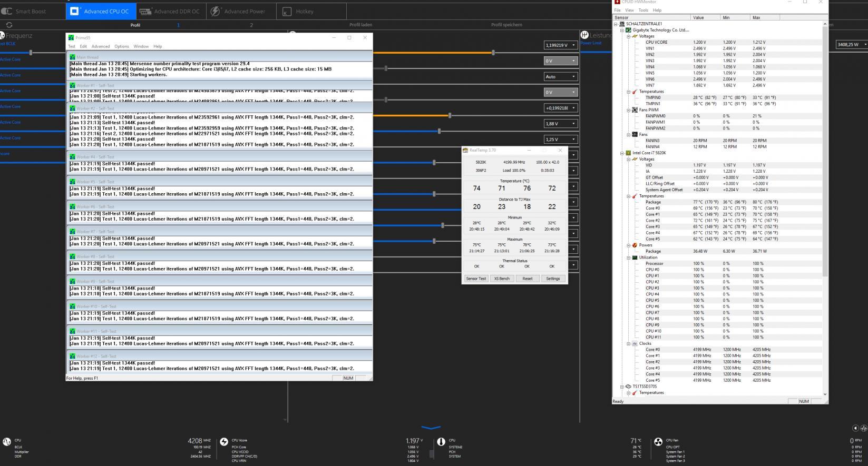Click Profil laden
This screenshot has width=868, height=466.
(360, 25)
